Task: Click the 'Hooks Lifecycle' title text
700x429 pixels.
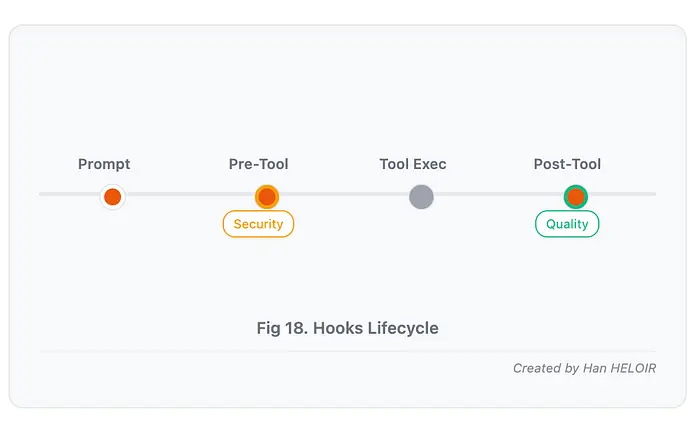Action: pyautogui.click(x=377, y=328)
